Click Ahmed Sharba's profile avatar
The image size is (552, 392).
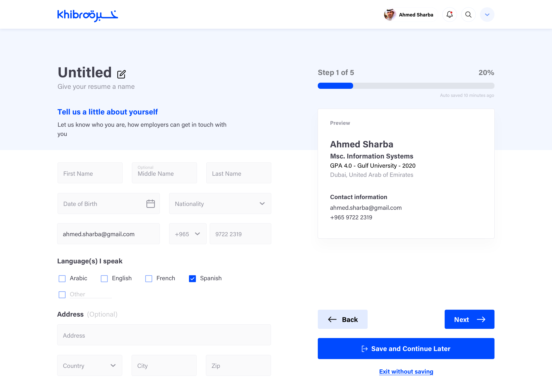tap(390, 15)
